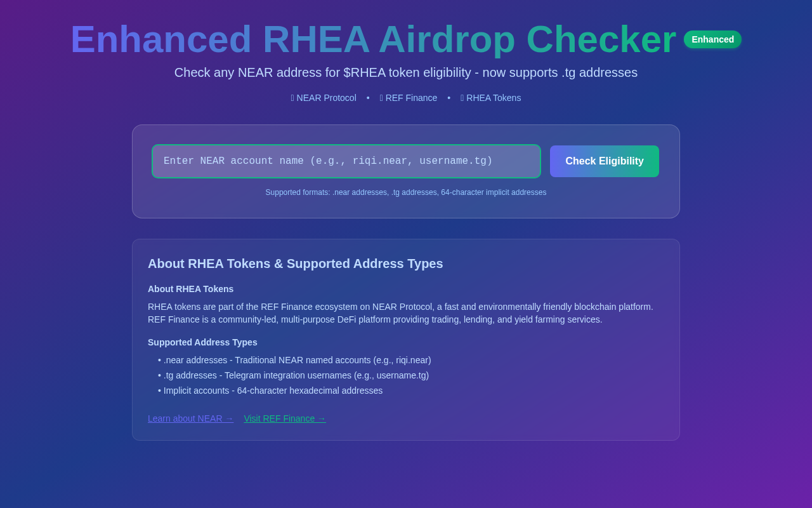The image size is (812, 508).
Task: Follow the Visit REF Finance link
Action: pyautogui.click(x=285, y=418)
